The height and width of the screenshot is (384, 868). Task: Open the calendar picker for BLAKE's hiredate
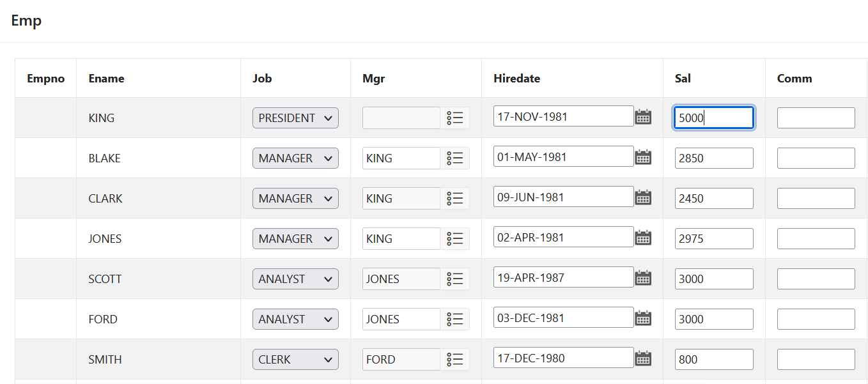[644, 157]
